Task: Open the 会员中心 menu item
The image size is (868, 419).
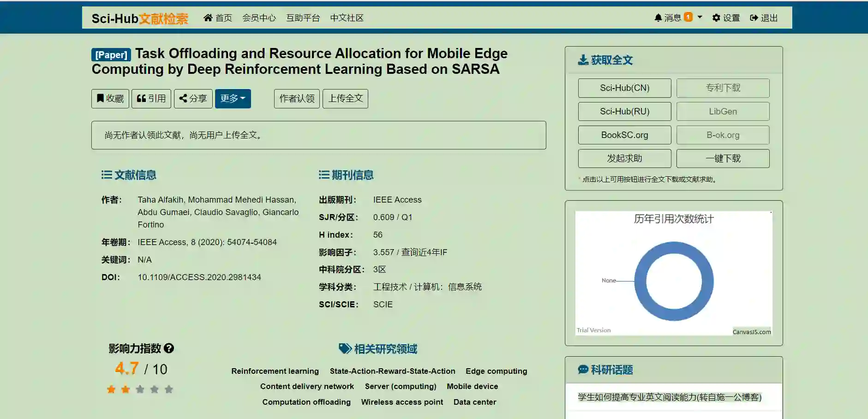Action: (259, 18)
